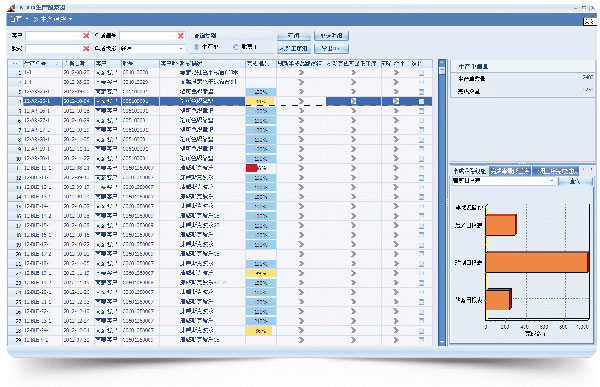Viewport: 600px width, 387px height.
Task: Click the table scrollbar's down arrow
Action: pos(442,342)
